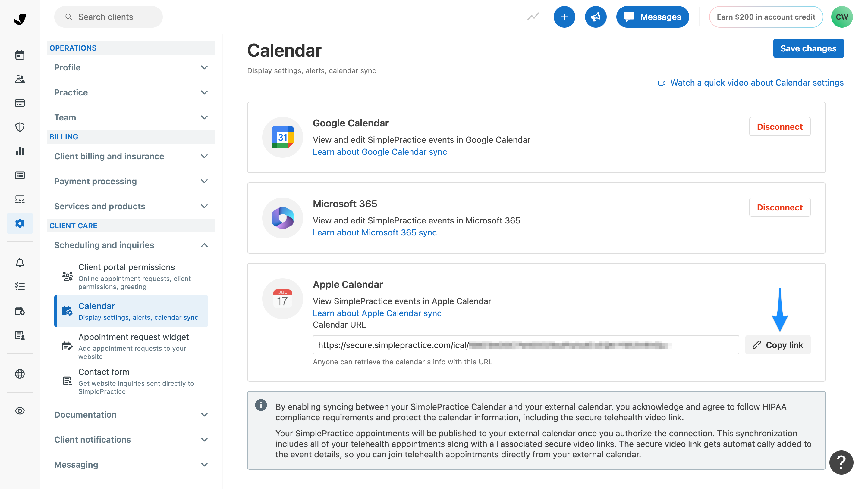The width and height of the screenshot is (868, 489).
Task: Click the 'Apple Calendar' card title
Action: tap(348, 285)
